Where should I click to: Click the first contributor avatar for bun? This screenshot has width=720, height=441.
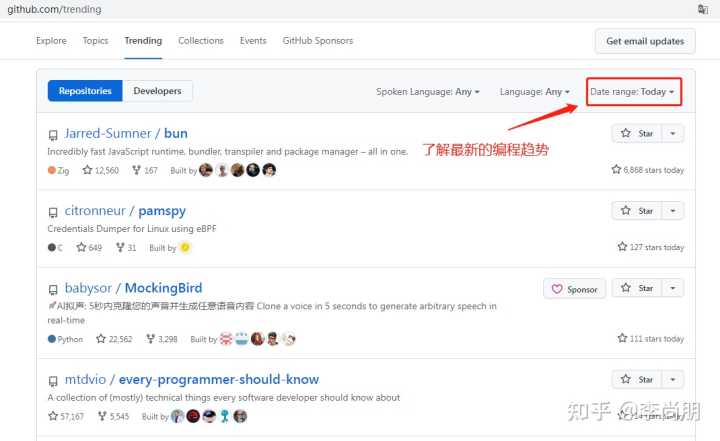tap(206, 170)
